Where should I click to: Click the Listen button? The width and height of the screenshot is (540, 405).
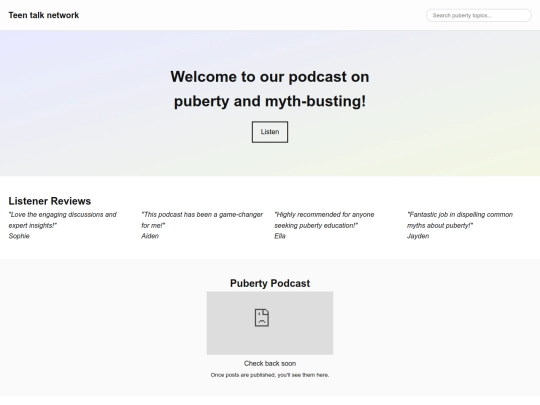[270, 132]
